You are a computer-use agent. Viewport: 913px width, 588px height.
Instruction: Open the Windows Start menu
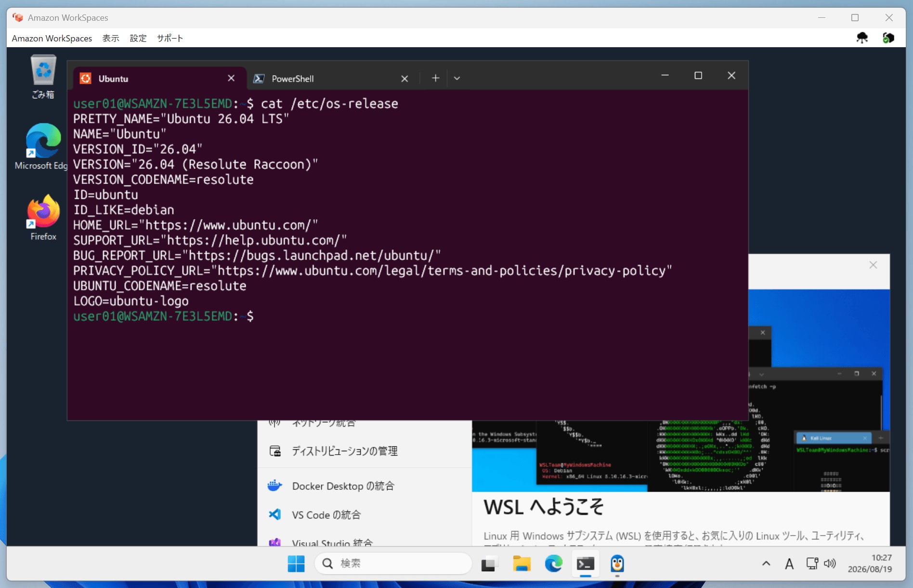pos(296,563)
